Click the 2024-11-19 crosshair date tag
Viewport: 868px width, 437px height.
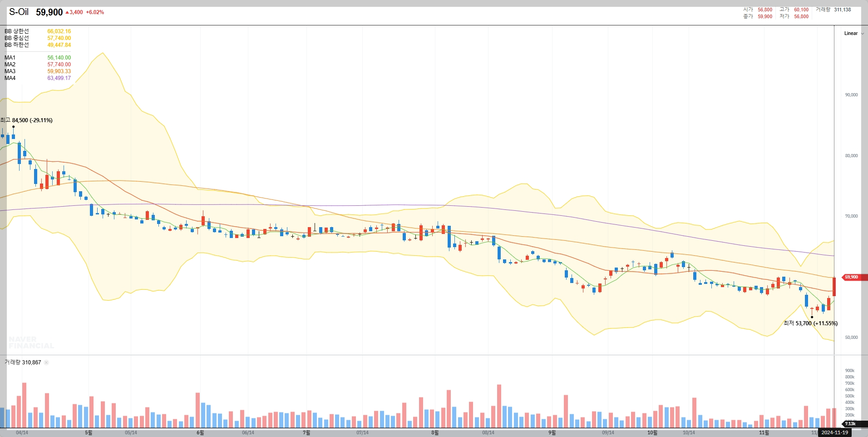coord(834,432)
